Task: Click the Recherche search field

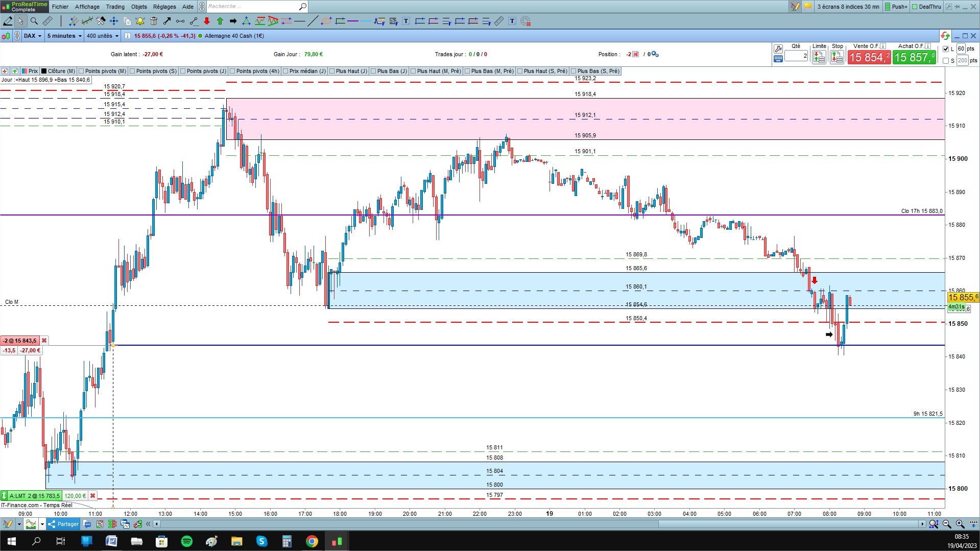Action: point(253,7)
